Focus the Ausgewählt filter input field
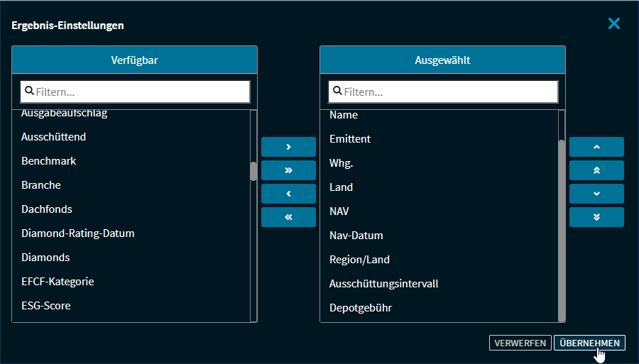Screen dimensions: 639x364 (450, 92)
